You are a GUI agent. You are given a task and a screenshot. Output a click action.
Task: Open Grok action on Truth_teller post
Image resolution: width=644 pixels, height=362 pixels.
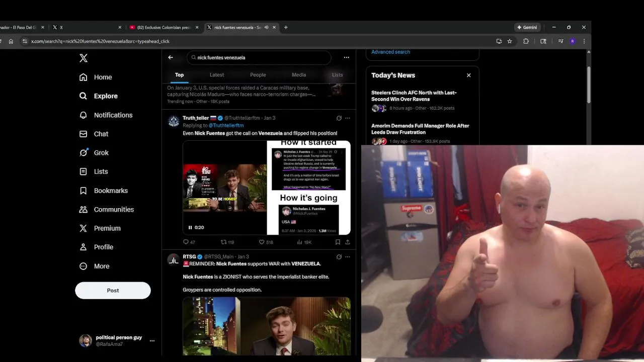click(339, 118)
